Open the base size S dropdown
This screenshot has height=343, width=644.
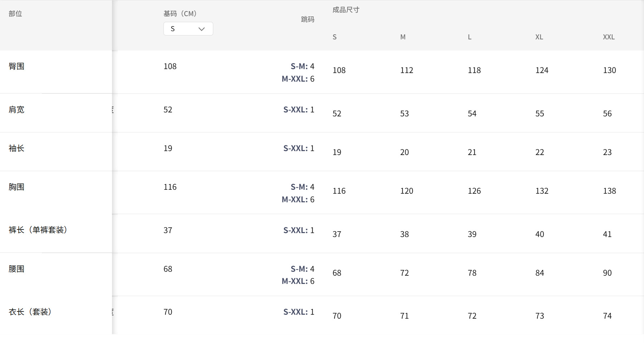click(x=188, y=29)
